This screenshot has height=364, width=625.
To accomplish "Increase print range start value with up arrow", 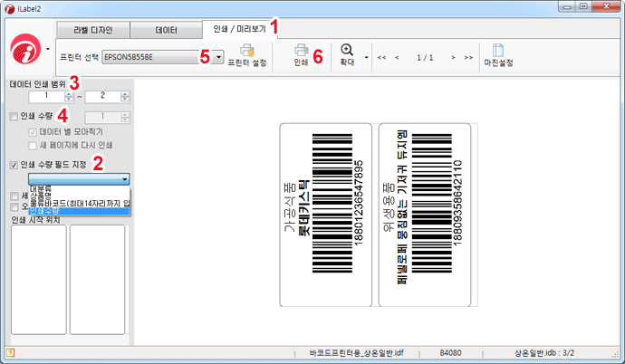I will click(x=69, y=94).
